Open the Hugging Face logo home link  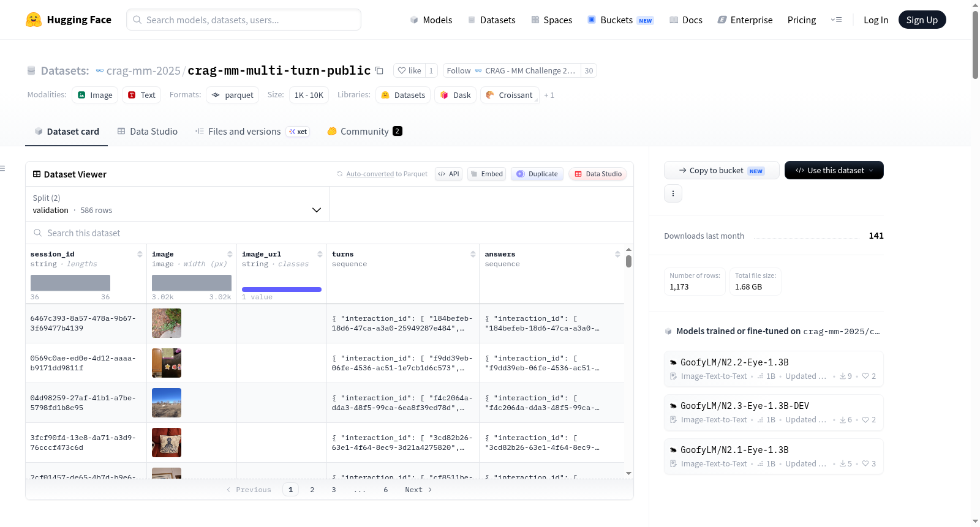click(69, 20)
